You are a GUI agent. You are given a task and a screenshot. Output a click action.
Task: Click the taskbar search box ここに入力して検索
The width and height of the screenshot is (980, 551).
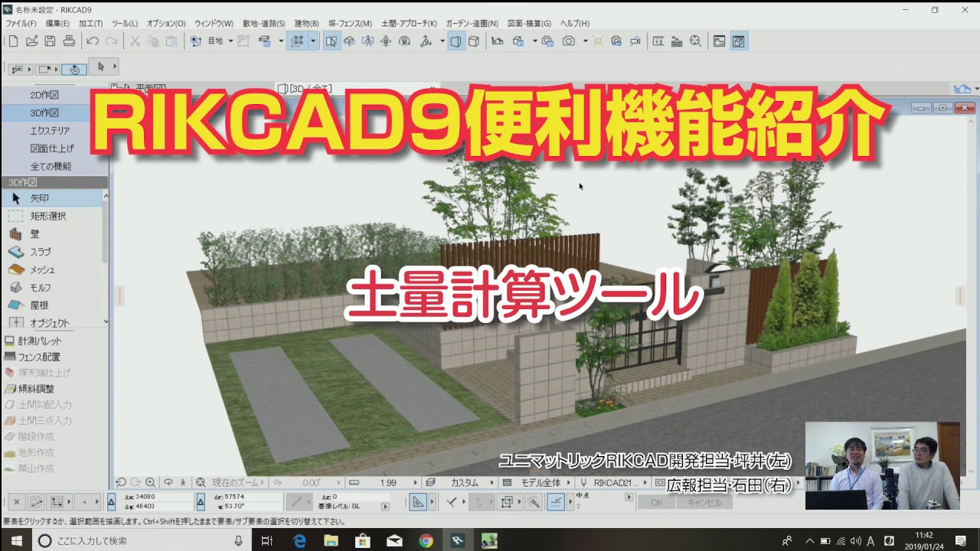(142, 540)
